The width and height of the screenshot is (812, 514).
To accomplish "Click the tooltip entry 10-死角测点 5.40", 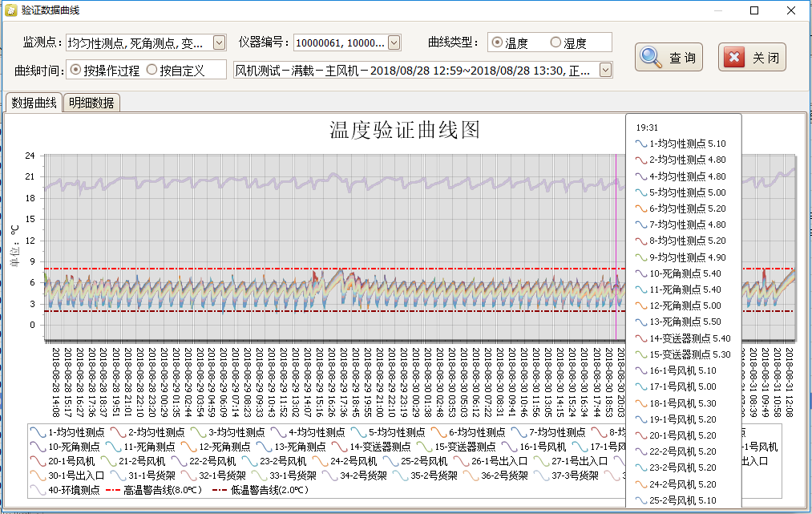I will tap(678, 273).
